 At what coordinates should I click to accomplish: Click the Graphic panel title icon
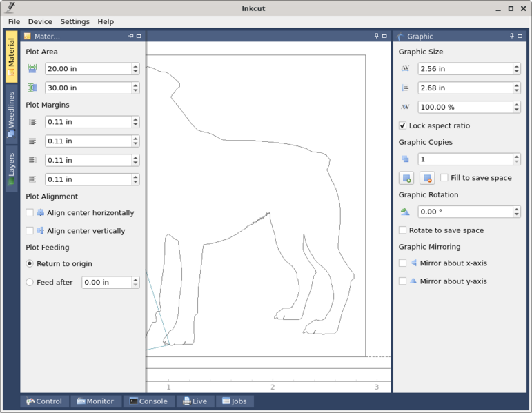point(400,37)
